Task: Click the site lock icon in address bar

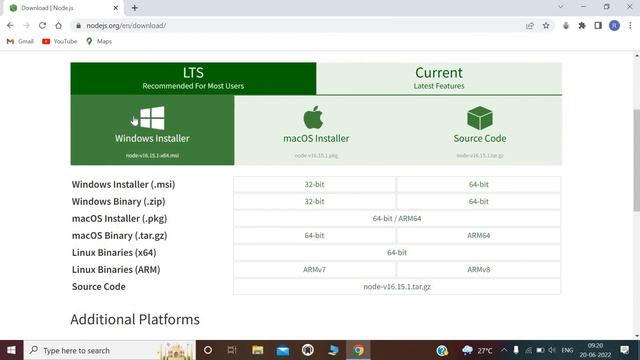Action: (x=78, y=25)
